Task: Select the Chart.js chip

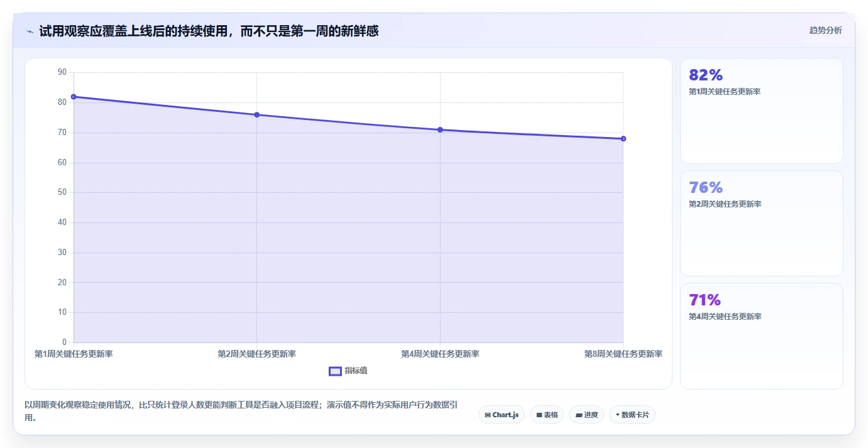Action: 502,415
